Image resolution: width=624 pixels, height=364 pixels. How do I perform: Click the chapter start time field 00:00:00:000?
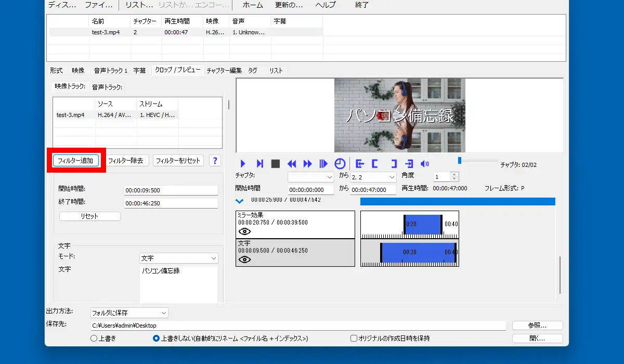point(311,190)
